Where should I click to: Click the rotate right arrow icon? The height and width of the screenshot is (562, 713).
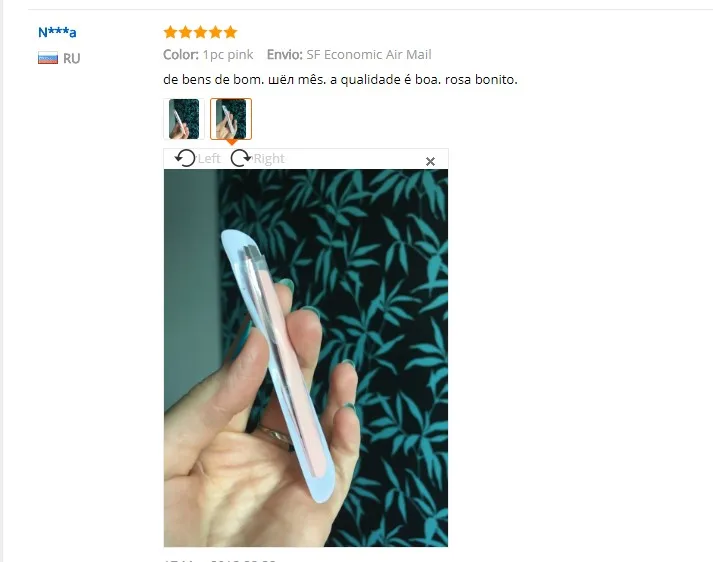click(241, 158)
